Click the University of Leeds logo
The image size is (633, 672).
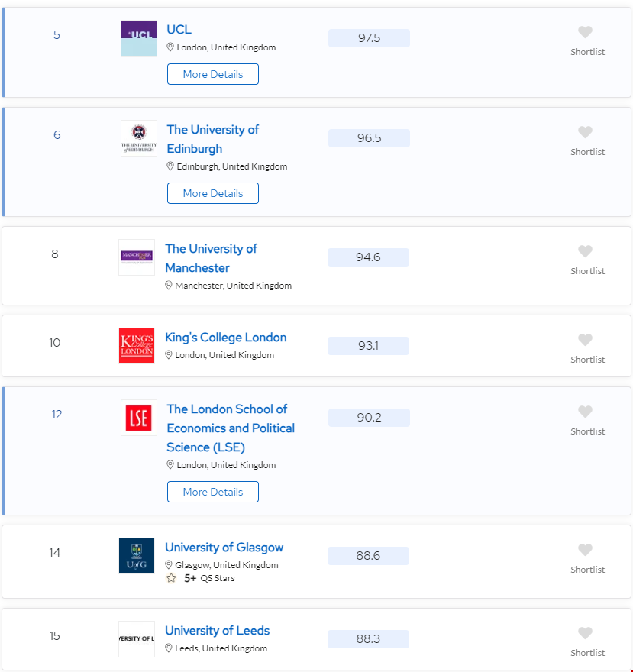[136, 638]
